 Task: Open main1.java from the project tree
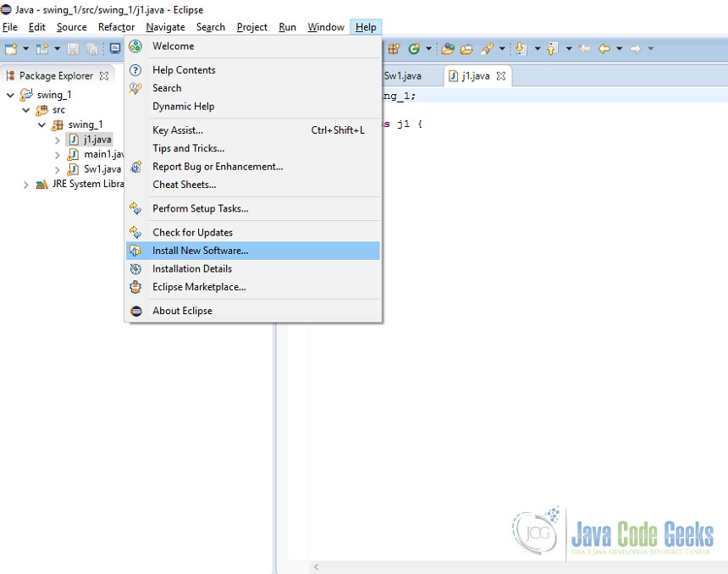[100, 154]
